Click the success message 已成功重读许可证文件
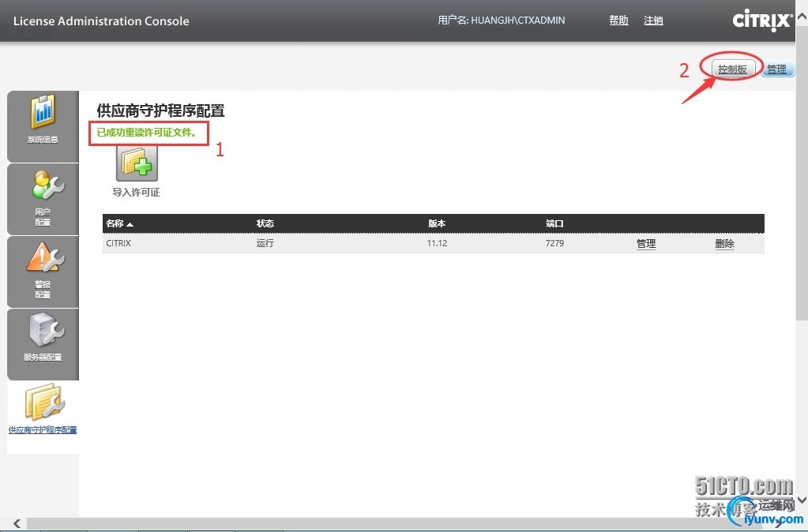The image size is (808, 532). click(x=146, y=133)
